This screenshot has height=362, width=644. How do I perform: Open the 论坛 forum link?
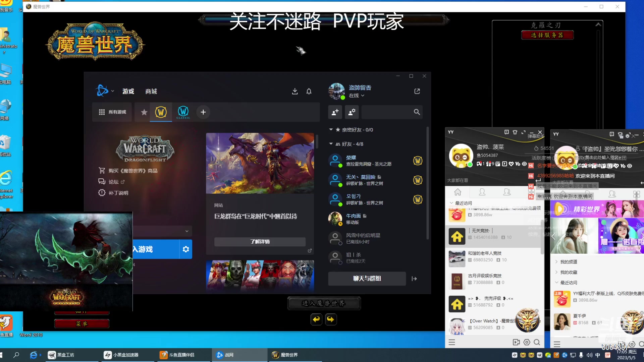coord(111,182)
